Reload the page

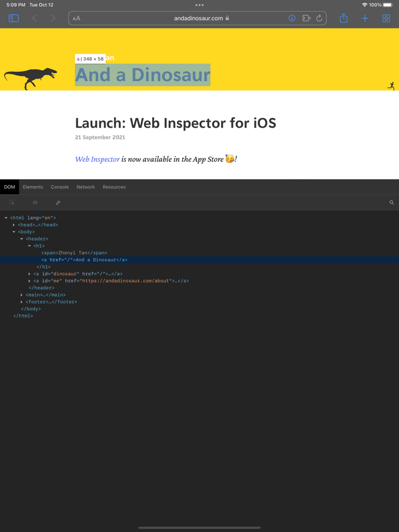click(x=319, y=19)
